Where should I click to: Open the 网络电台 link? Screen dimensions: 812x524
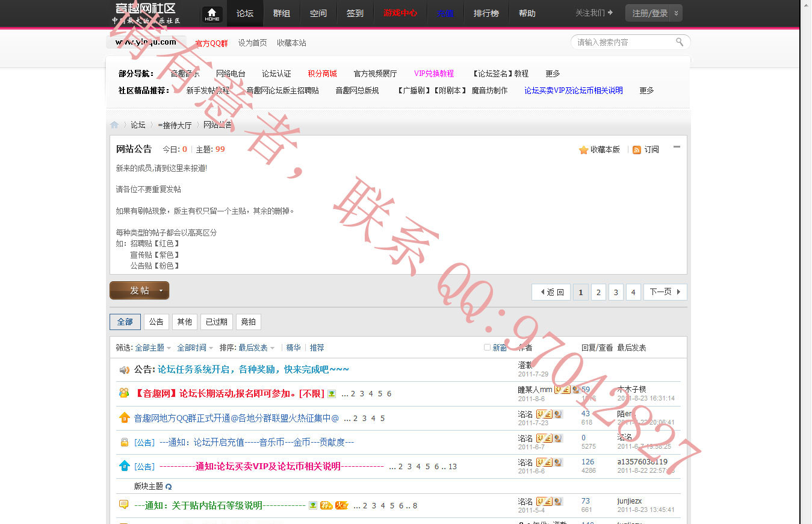click(231, 73)
